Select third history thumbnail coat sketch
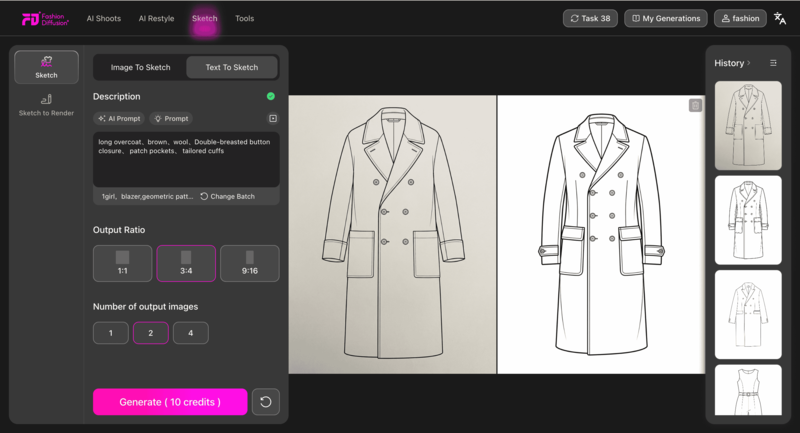The width and height of the screenshot is (800, 433). coord(748,314)
